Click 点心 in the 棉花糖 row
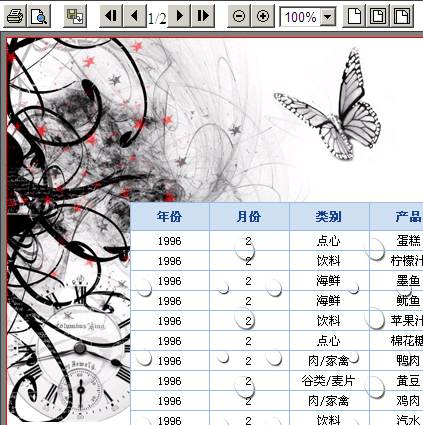423x425 pixels. pyautogui.click(x=329, y=340)
